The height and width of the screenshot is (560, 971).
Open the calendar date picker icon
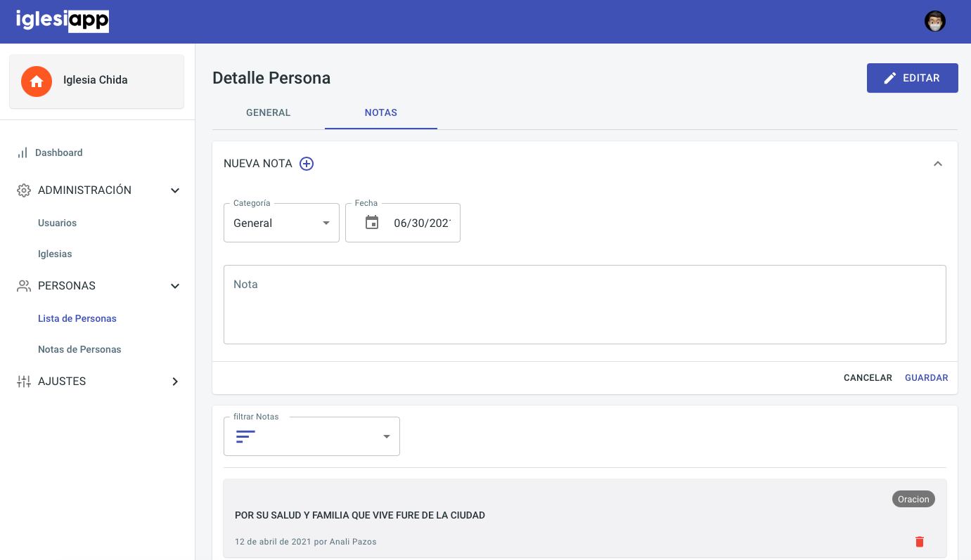click(372, 223)
